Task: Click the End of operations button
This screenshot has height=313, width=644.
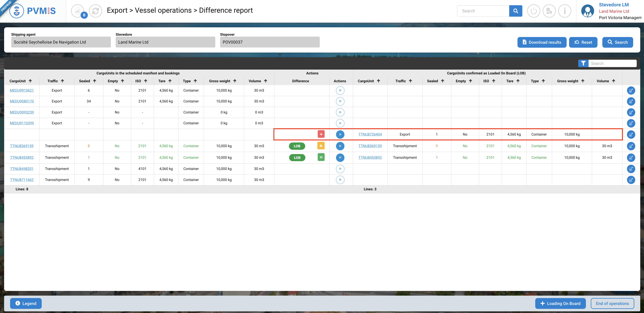Action: [612, 303]
